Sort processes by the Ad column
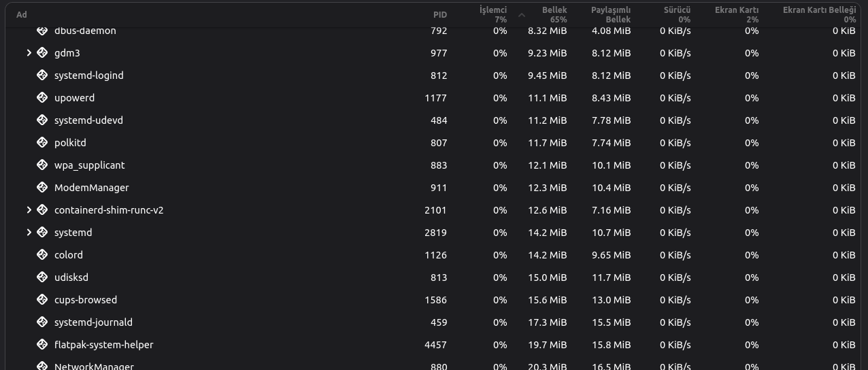868x370 pixels. point(22,15)
